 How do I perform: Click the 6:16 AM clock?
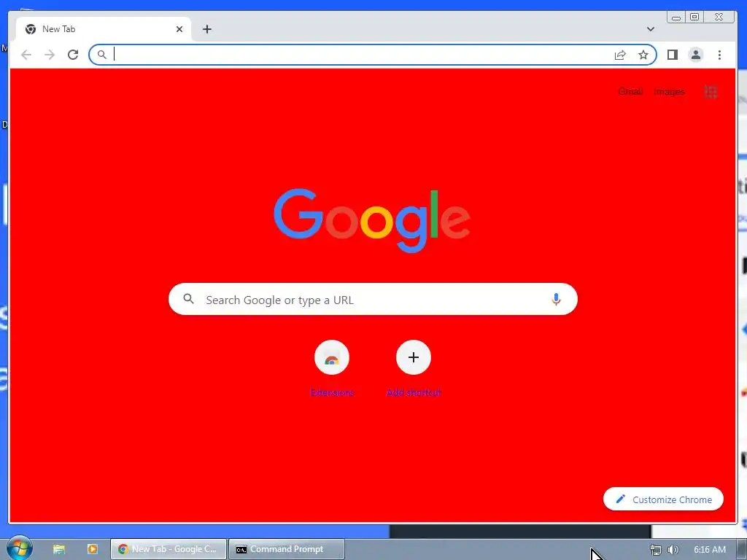pos(709,550)
